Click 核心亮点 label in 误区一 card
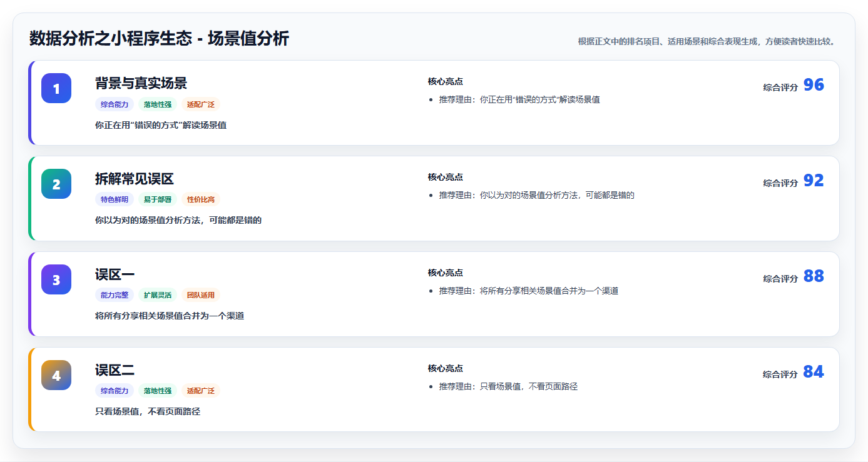 [x=446, y=273]
